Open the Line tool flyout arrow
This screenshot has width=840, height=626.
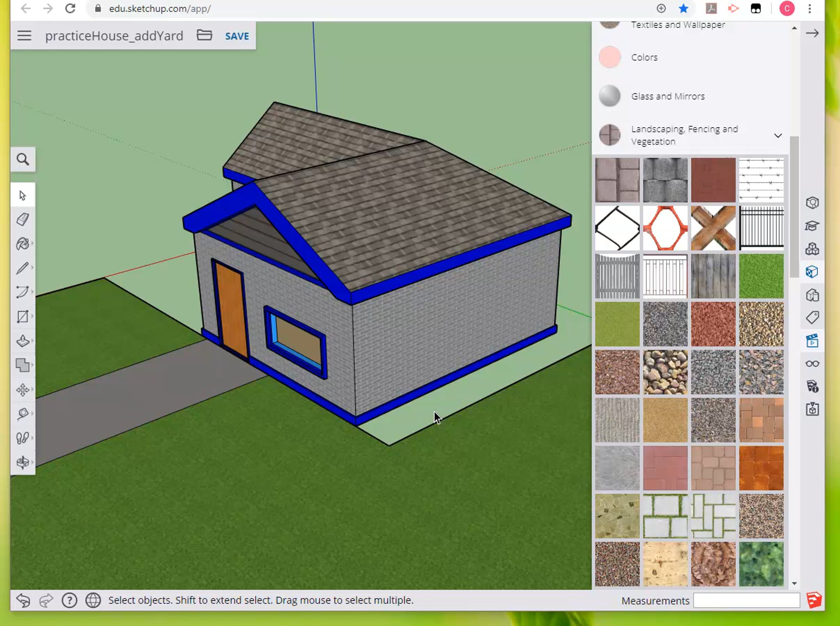(33, 267)
